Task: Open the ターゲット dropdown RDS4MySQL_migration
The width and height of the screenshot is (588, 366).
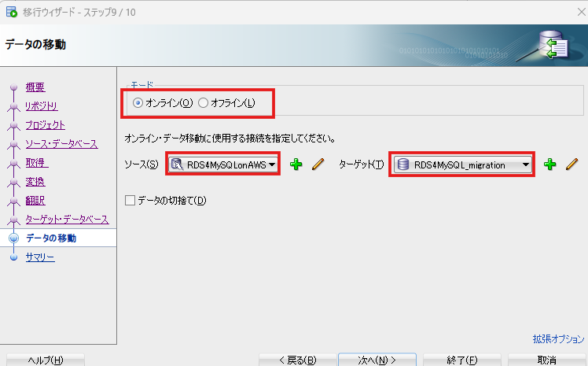Action: coord(462,165)
